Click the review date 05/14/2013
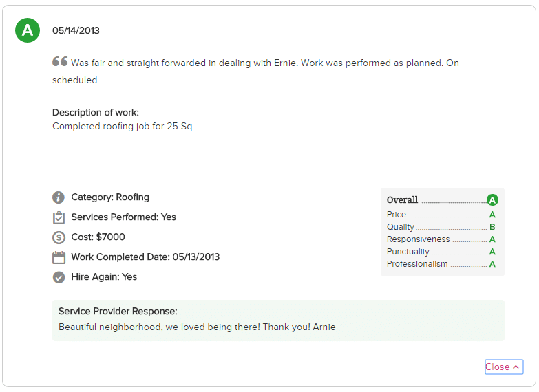Viewport: 539px width, 392px height. [x=76, y=30]
